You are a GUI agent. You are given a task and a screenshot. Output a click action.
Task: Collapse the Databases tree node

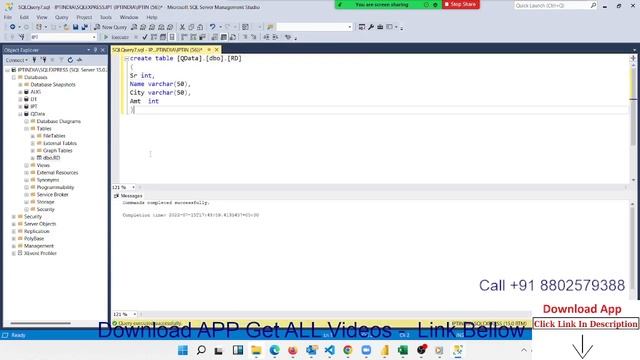pyautogui.click(x=14, y=77)
